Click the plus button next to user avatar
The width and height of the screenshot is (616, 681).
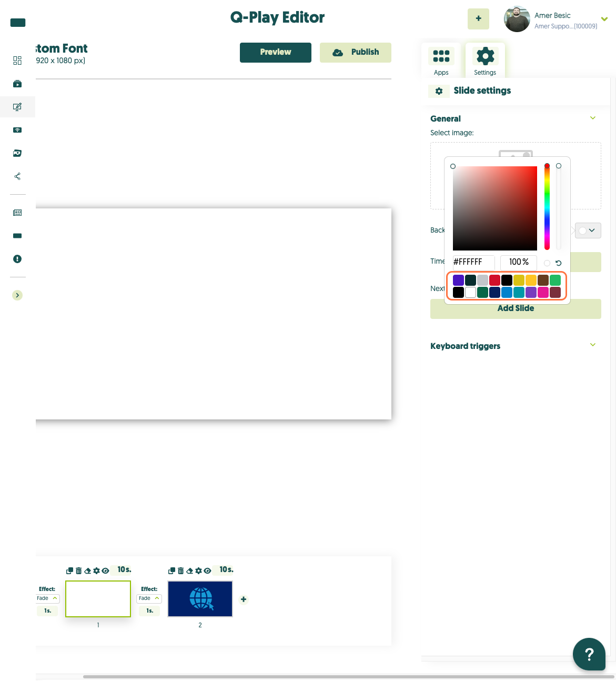click(478, 18)
